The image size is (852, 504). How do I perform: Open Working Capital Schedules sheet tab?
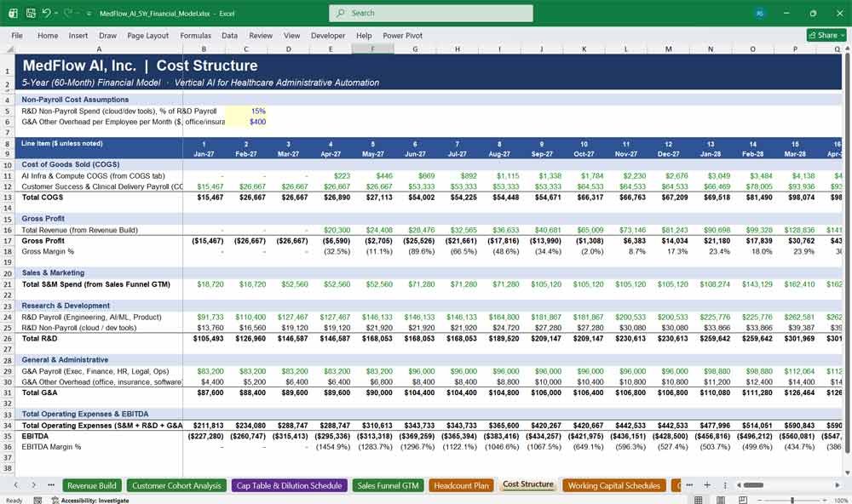(x=614, y=485)
